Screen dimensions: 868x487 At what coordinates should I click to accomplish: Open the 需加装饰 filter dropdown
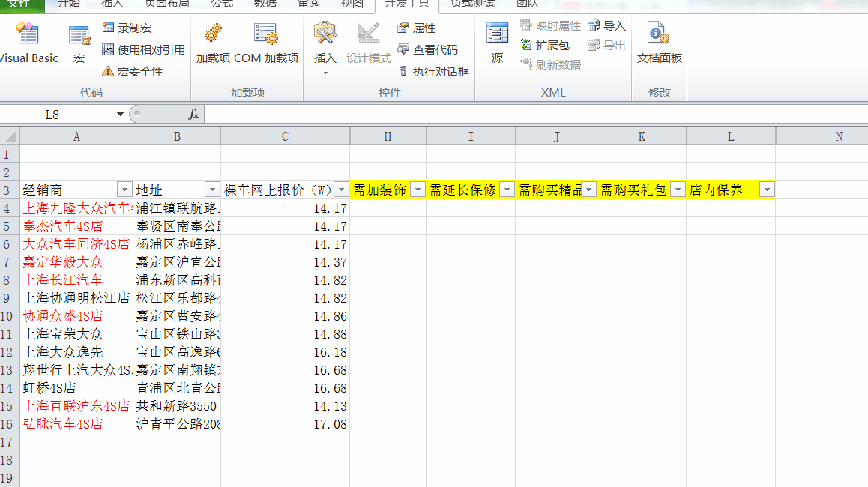(418, 190)
